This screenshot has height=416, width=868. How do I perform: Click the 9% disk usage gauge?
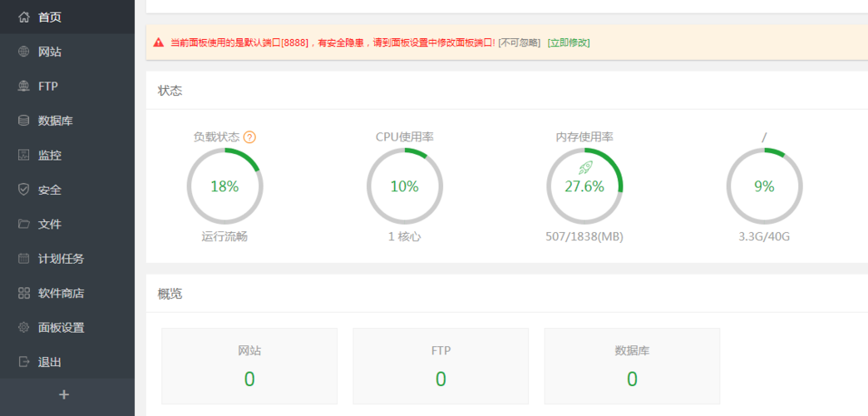[764, 186]
